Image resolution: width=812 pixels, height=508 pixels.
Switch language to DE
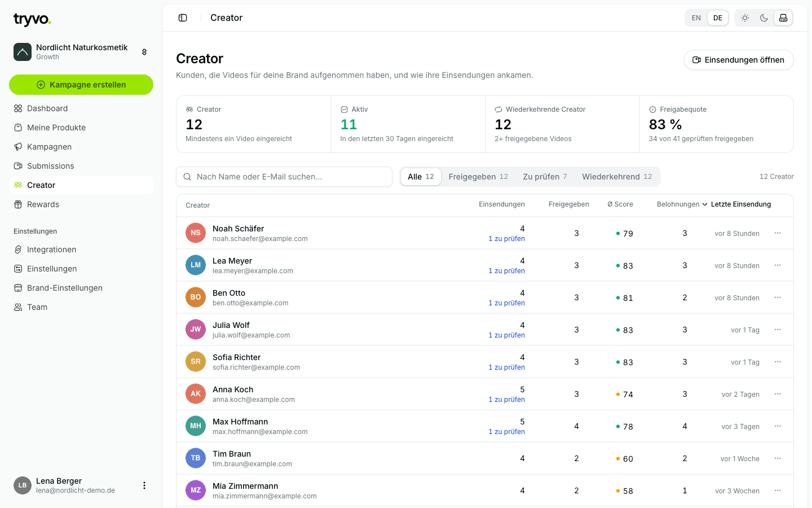click(718, 18)
